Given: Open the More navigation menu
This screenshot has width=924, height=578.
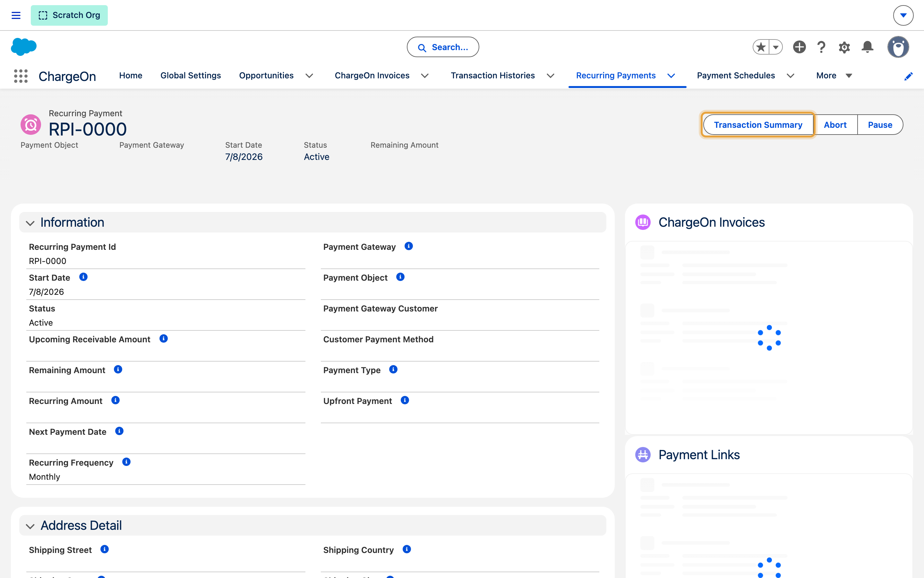Looking at the screenshot, I should (x=834, y=76).
